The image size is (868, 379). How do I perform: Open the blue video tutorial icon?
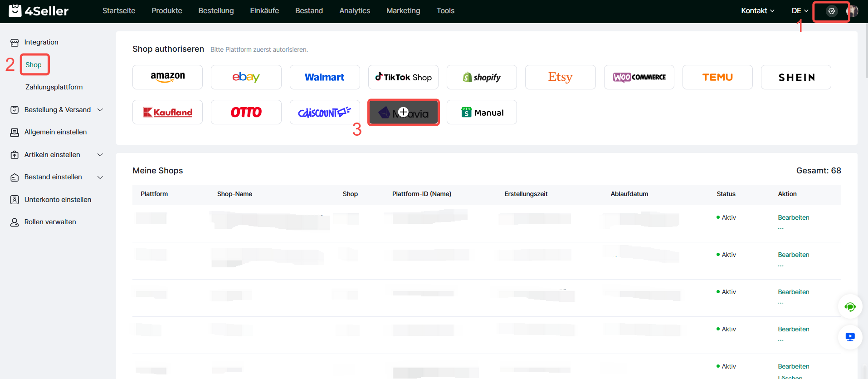(850, 337)
